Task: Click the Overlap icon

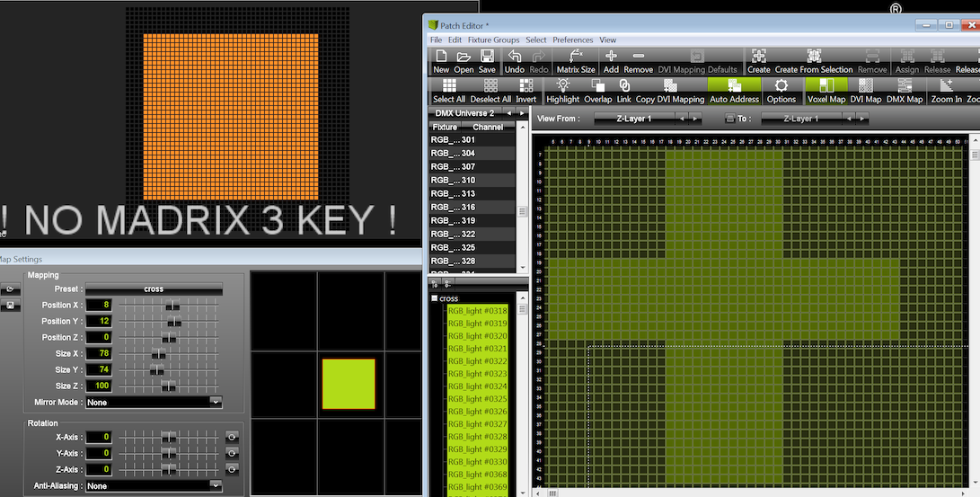Action: click(x=597, y=85)
